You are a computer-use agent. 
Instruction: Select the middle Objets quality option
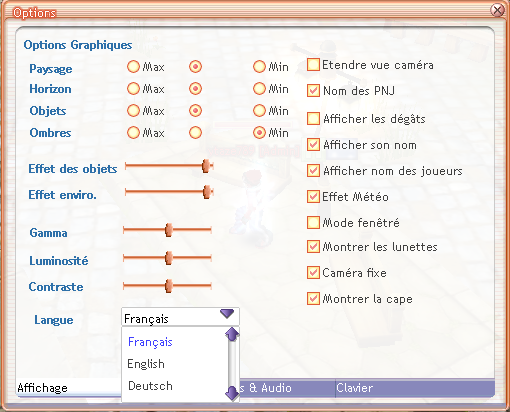[x=195, y=111]
